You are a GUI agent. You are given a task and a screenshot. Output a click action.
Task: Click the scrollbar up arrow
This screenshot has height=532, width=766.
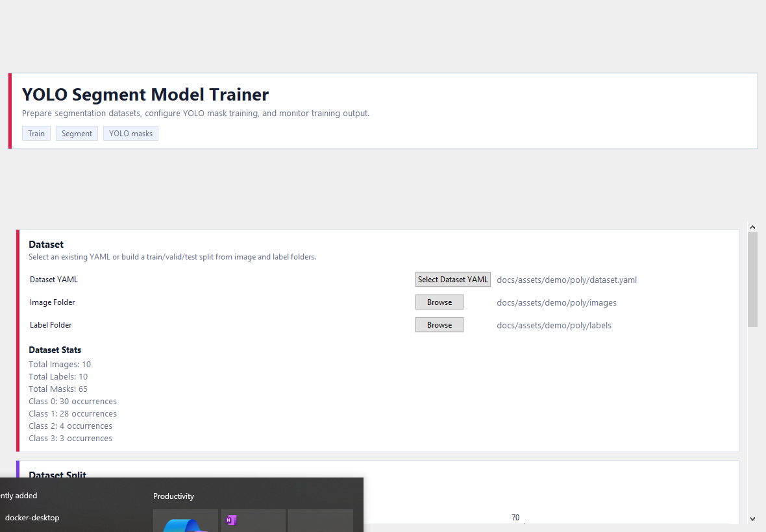752,228
